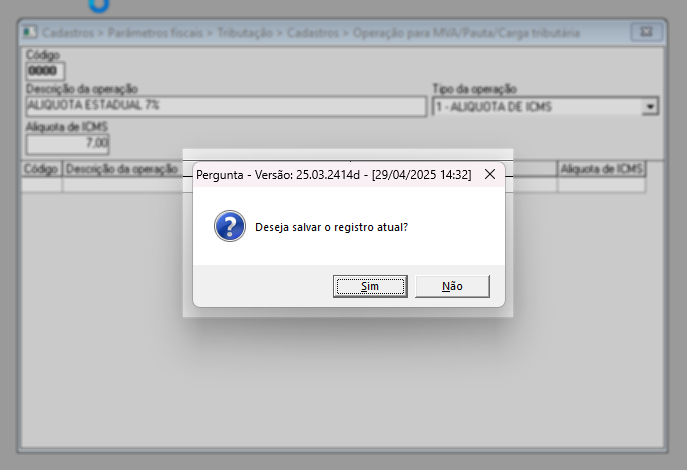The height and width of the screenshot is (470, 687).
Task: Decline saving with the Não button
Action: pyautogui.click(x=452, y=286)
